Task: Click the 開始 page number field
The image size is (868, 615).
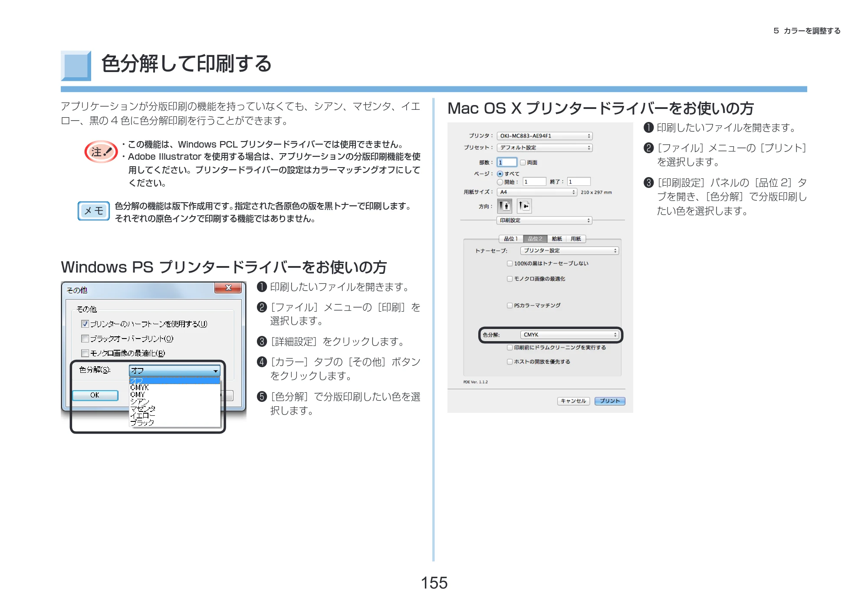Action: tap(534, 182)
